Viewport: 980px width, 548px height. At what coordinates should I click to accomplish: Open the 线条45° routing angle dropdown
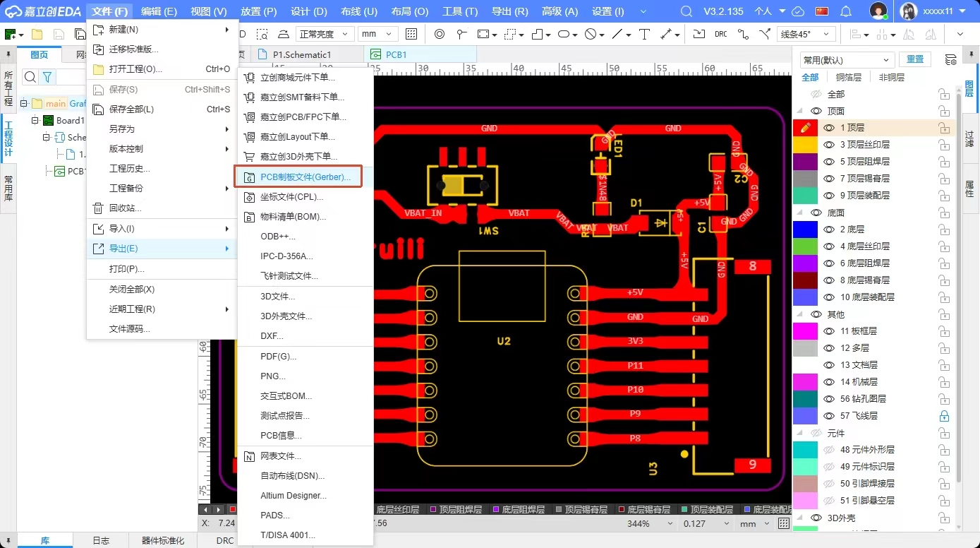coord(806,34)
